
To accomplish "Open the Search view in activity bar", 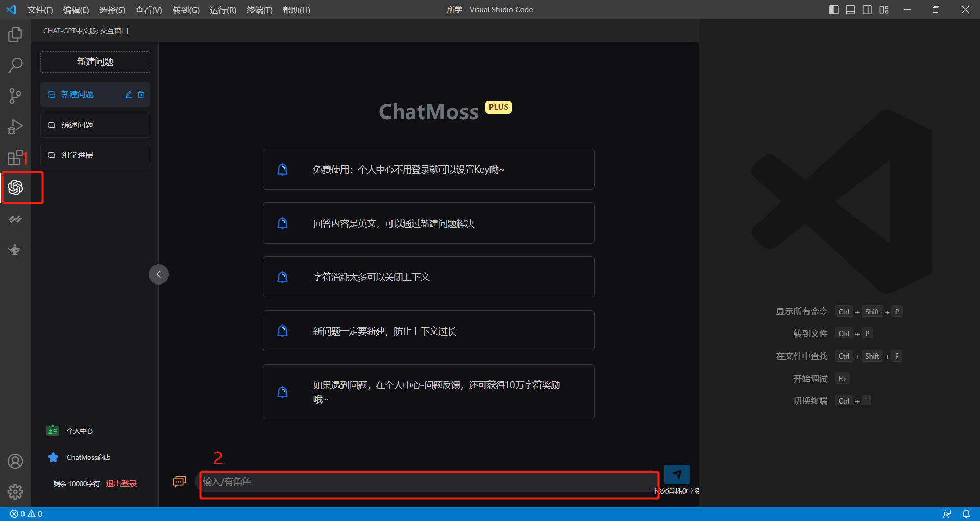I will pos(15,65).
